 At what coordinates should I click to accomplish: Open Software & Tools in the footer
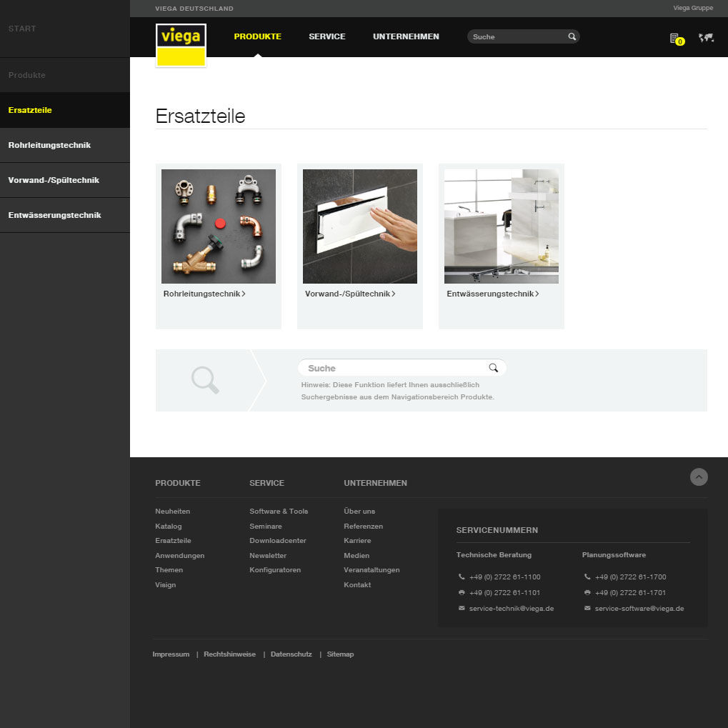279,512
